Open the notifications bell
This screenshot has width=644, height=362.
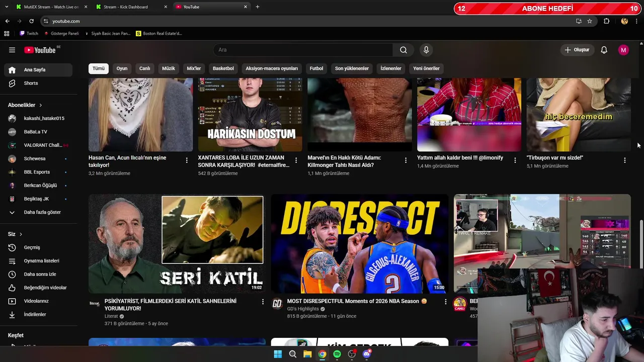tap(604, 50)
